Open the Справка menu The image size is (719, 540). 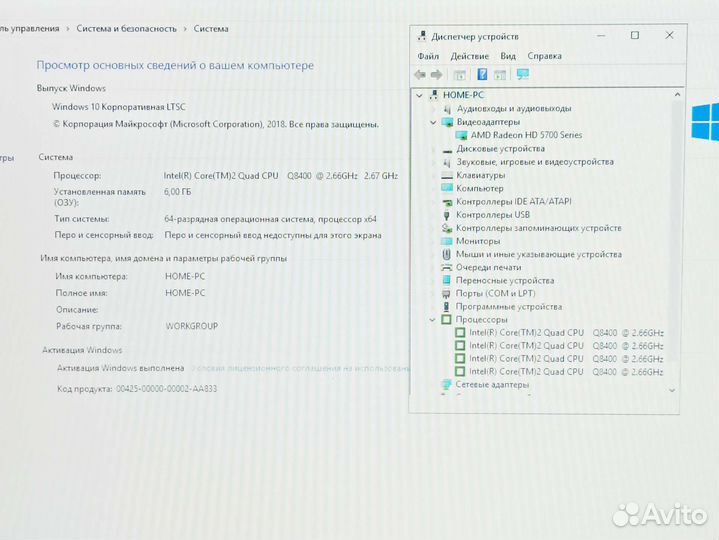click(x=544, y=56)
